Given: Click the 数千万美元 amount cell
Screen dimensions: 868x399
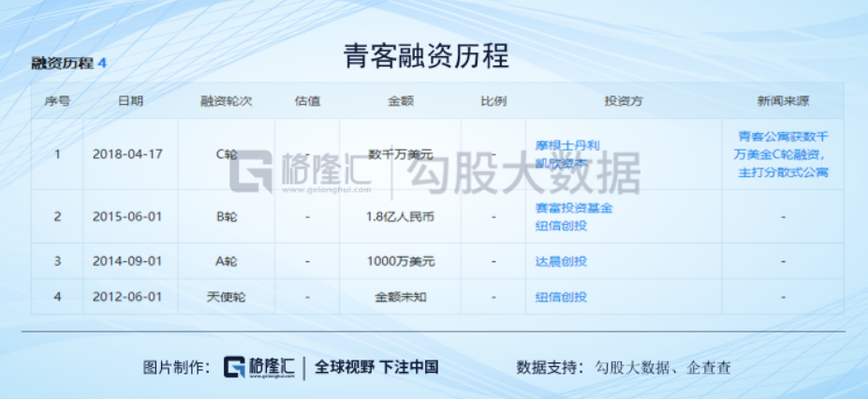Looking at the screenshot, I should (x=400, y=155).
